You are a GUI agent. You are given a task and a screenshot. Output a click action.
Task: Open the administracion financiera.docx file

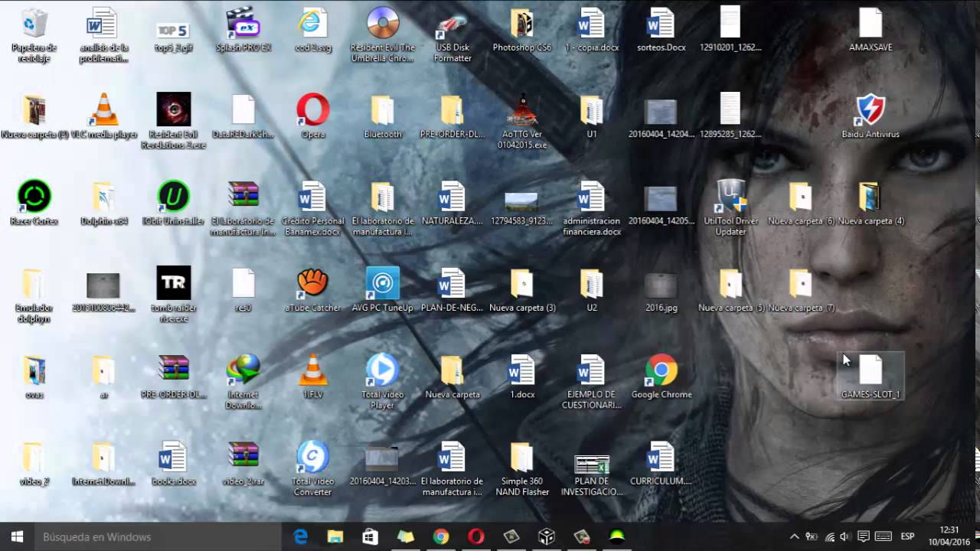(x=592, y=208)
